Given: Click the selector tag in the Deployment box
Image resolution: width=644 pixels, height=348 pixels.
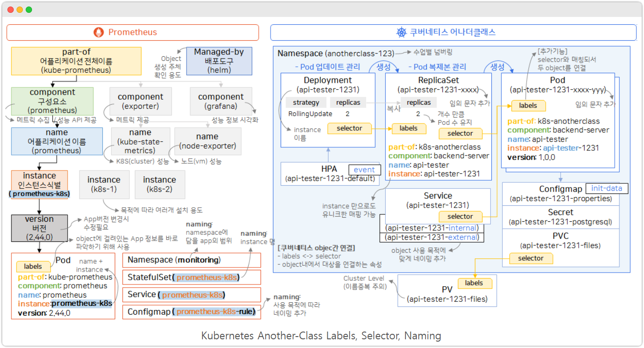Looking at the screenshot, I should (349, 128).
